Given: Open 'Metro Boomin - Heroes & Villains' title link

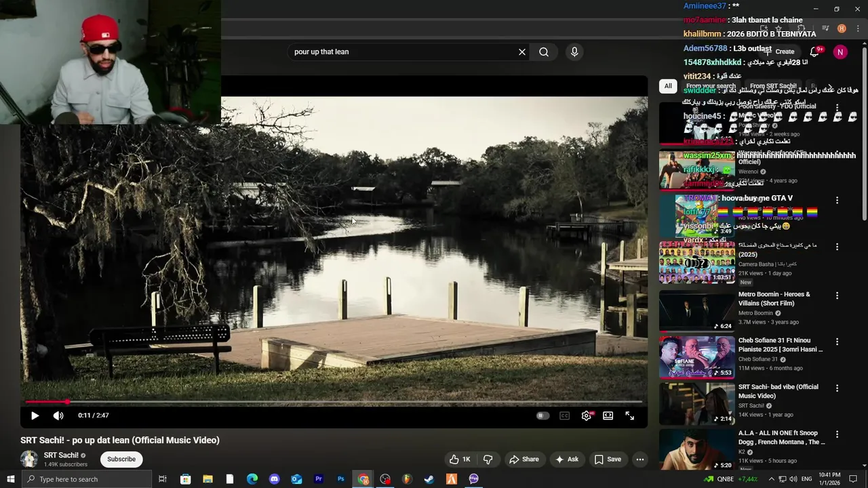Looking at the screenshot, I should (x=774, y=299).
